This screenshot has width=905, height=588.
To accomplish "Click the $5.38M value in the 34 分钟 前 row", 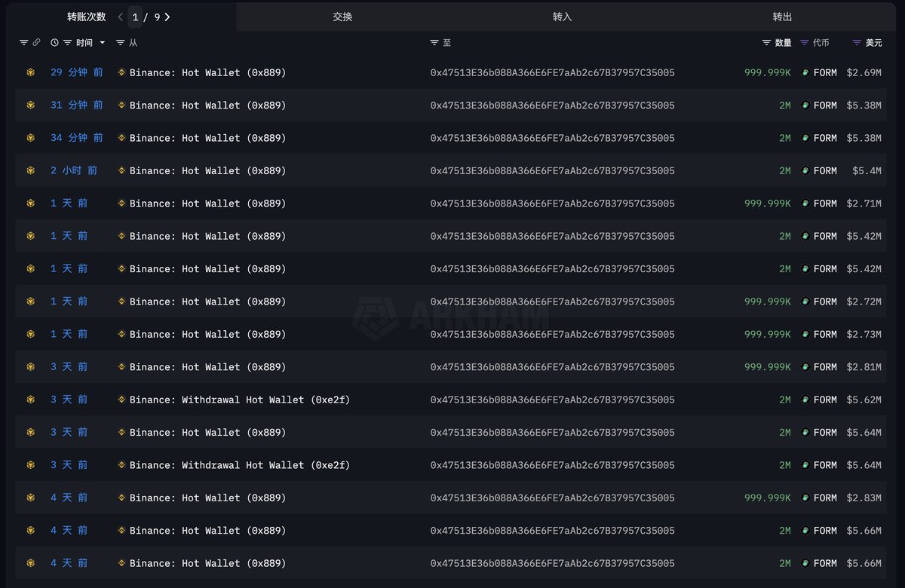I will pyautogui.click(x=864, y=138).
